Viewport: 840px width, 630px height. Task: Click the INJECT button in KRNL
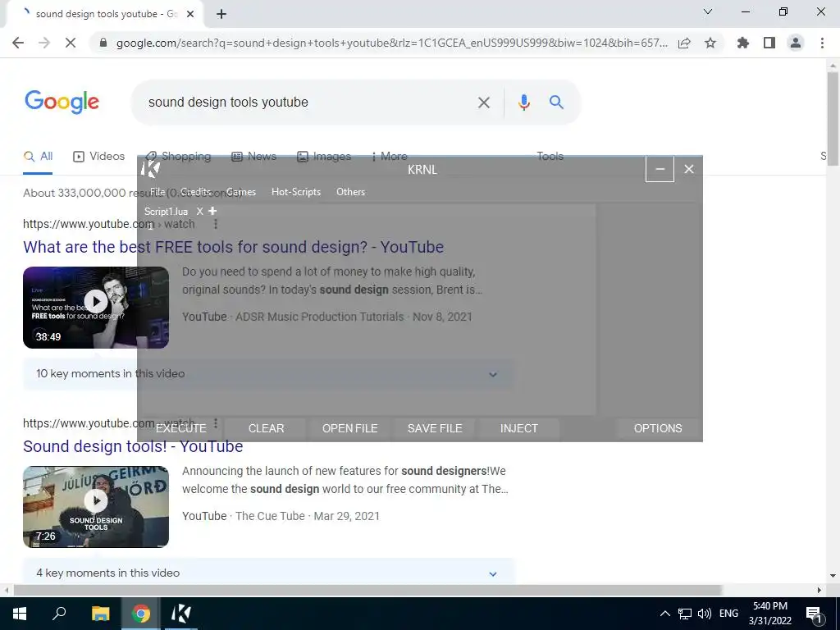click(518, 428)
